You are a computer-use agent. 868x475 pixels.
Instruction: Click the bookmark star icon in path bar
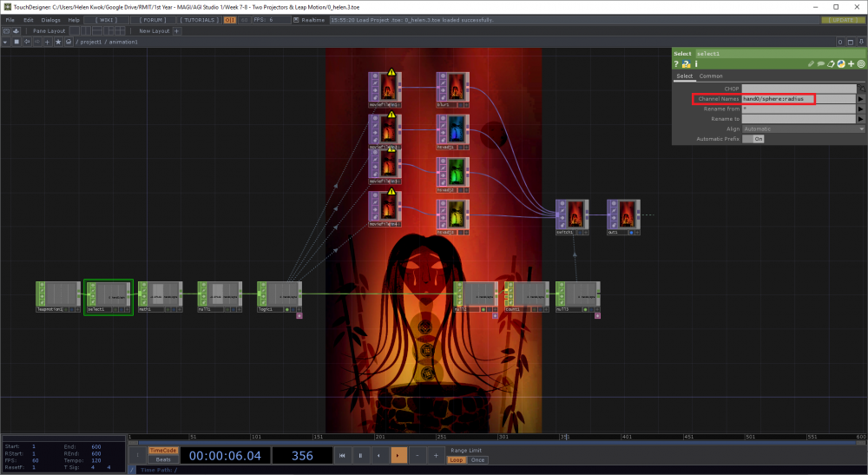(58, 42)
